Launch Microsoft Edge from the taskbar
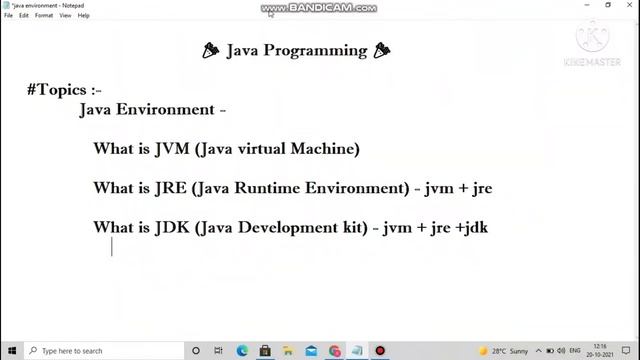Viewport: 640px width, 360px height. click(242, 351)
